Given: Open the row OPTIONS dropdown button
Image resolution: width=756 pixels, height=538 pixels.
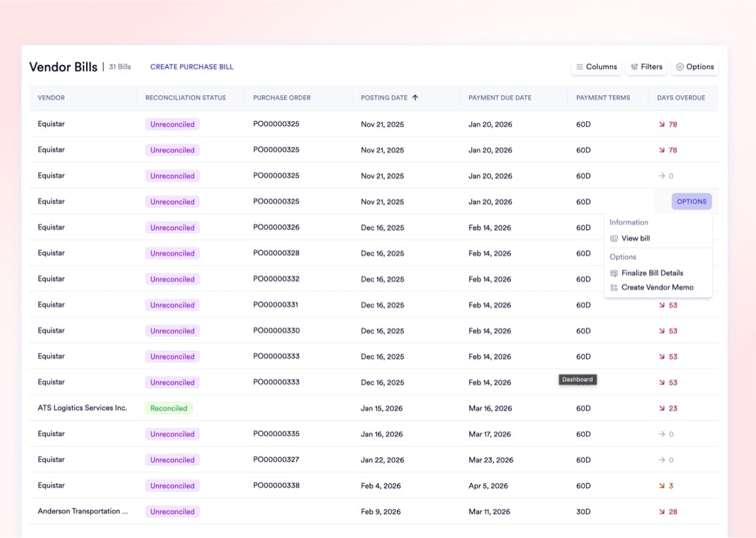Looking at the screenshot, I should click(691, 201).
